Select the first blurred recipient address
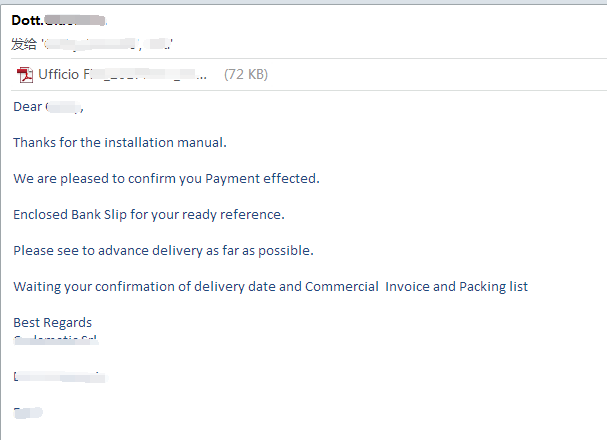Viewport: 607px width, 440px height. pyautogui.click(x=91, y=44)
